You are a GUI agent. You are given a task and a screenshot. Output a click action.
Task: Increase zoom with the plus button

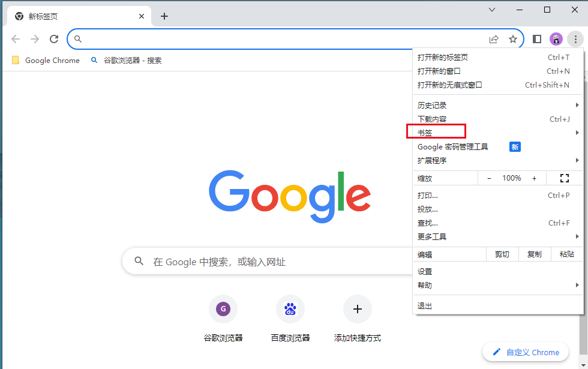(535, 179)
